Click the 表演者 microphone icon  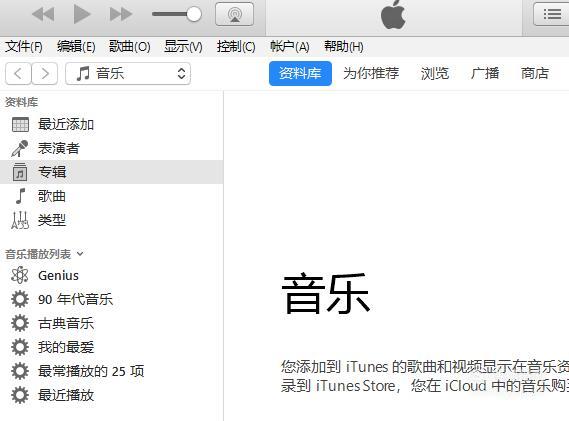[x=20, y=148]
